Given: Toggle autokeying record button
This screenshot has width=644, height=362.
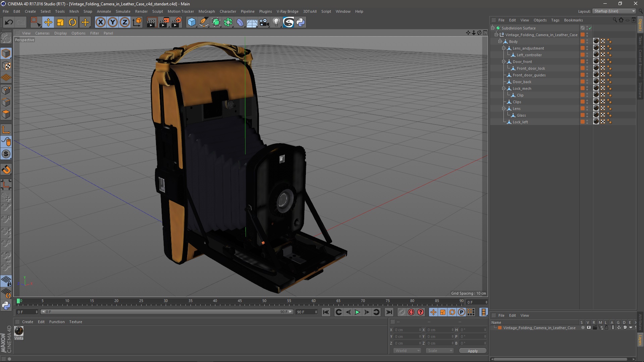Looking at the screenshot, I should (411, 312).
